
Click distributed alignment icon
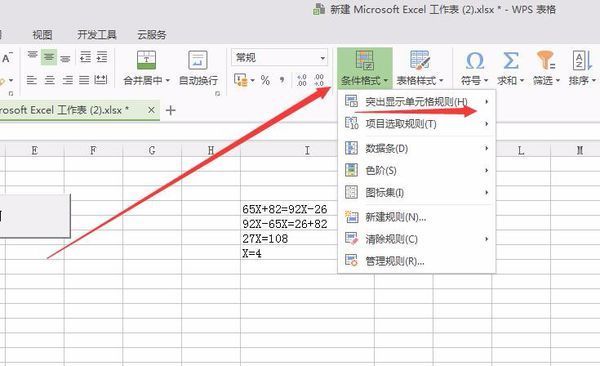(101, 80)
